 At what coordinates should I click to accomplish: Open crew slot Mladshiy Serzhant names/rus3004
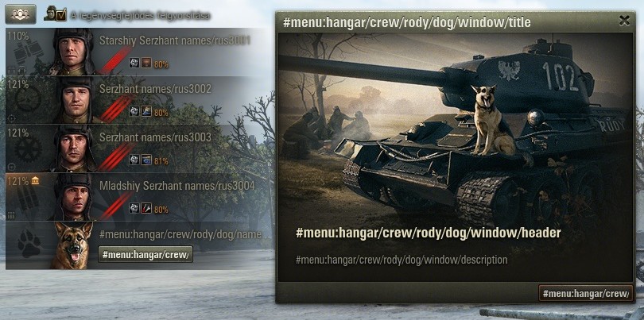[134, 197]
